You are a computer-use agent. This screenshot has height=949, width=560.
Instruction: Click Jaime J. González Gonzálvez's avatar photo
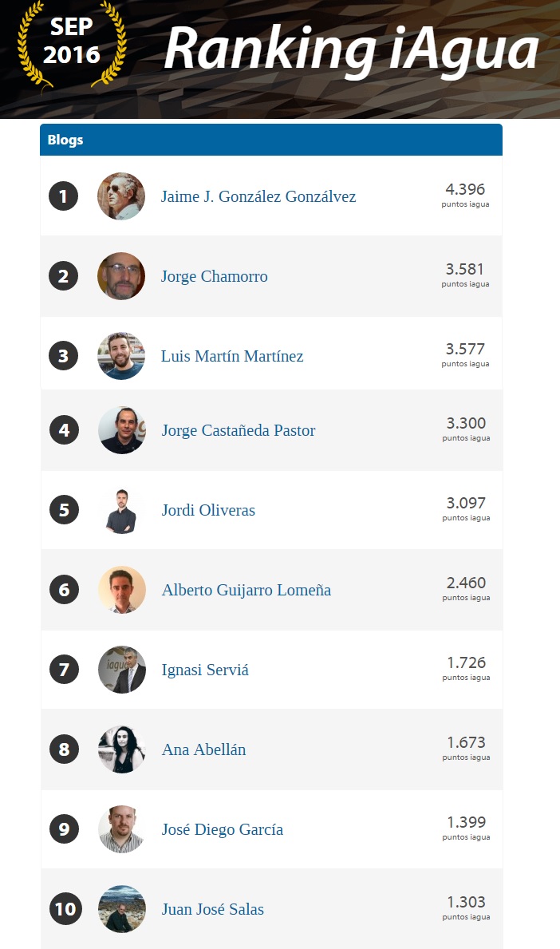(121, 196)
